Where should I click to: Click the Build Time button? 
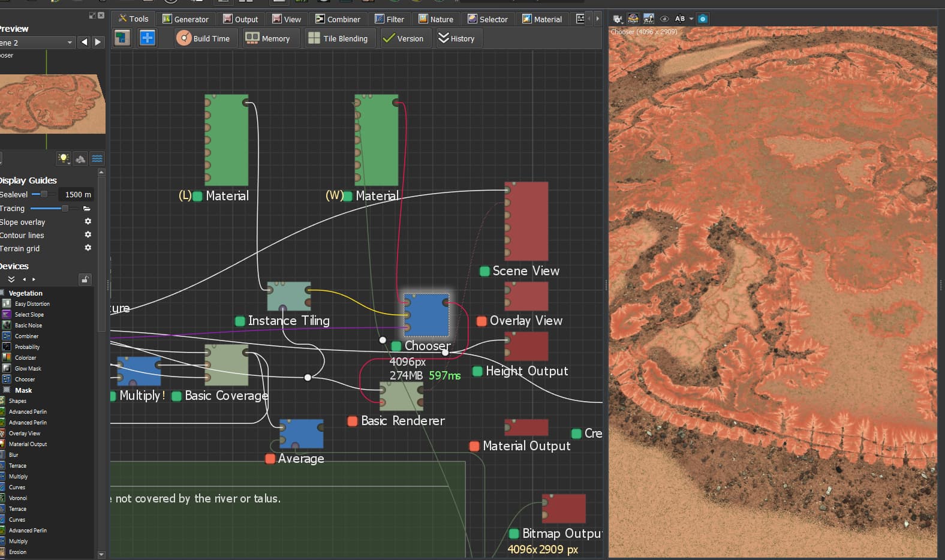pos(204,38)
